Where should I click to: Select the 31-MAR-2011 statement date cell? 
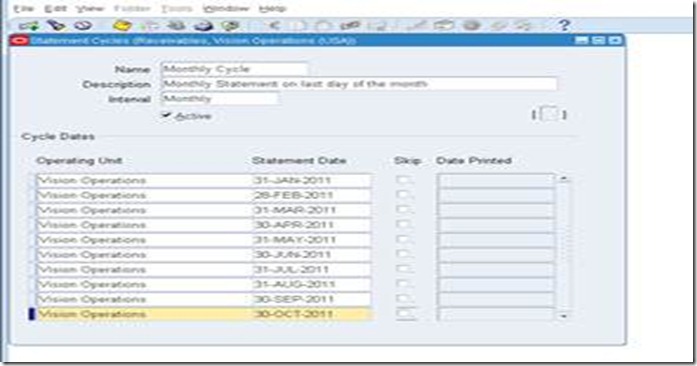point(311,210)
